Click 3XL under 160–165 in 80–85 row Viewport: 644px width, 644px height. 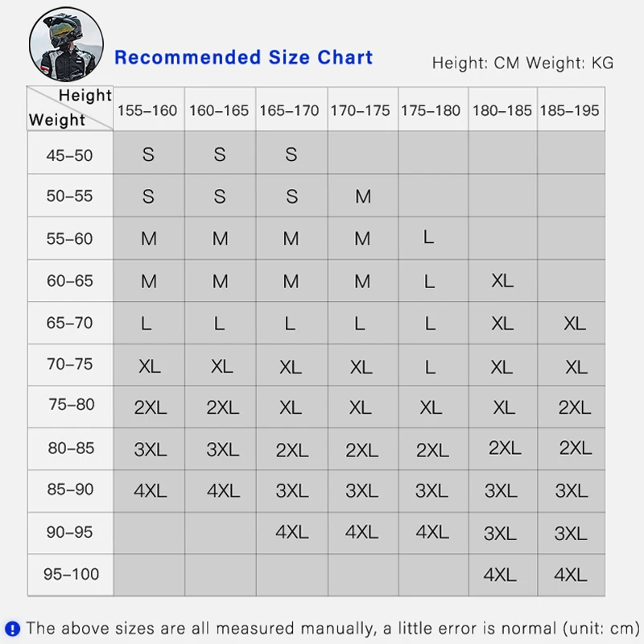click(222, 449)
